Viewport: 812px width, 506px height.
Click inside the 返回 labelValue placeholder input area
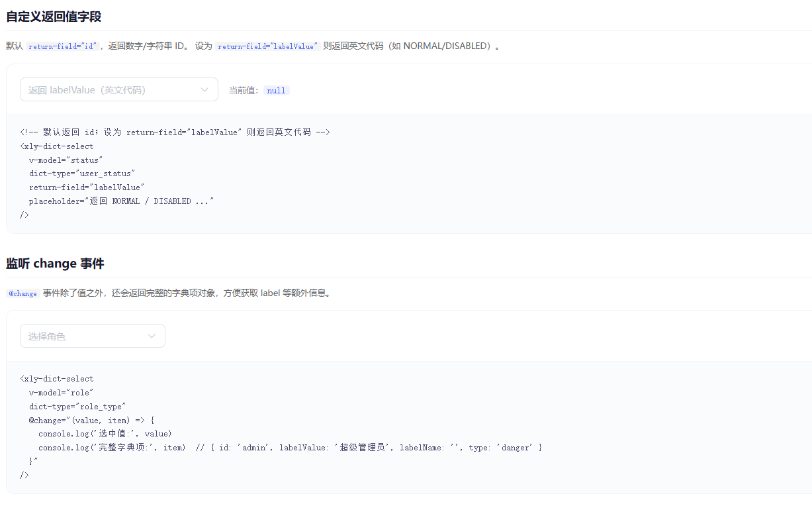pos(99,89)
